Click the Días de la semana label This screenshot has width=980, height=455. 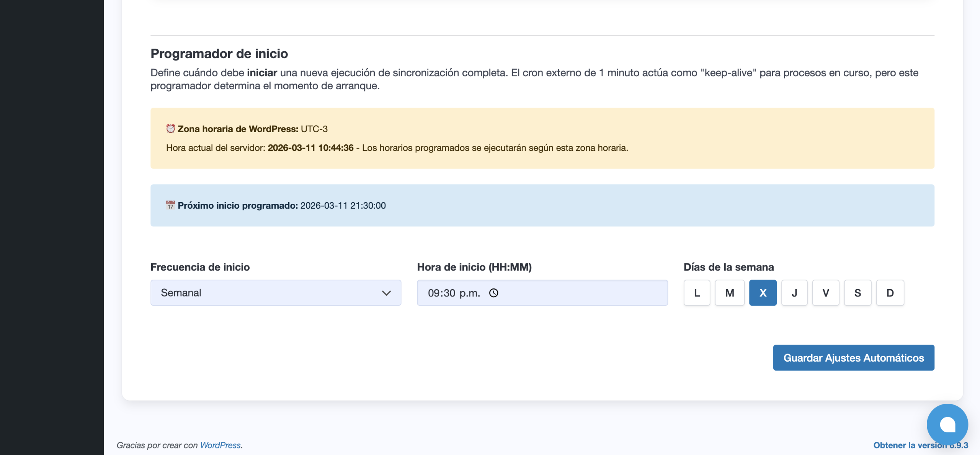[x=728, y=267]
